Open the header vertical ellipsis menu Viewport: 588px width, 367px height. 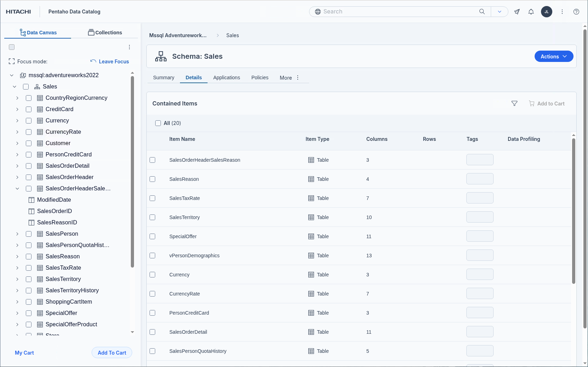(562, 12)
